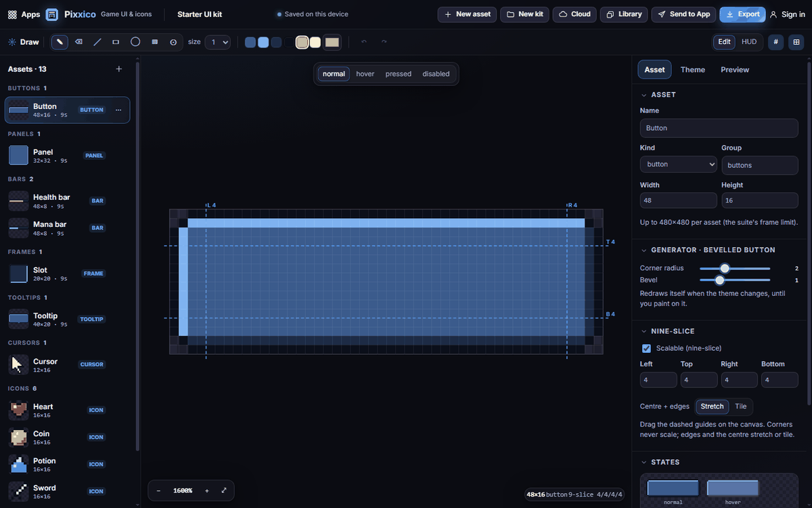Click the Export button
The height and width of the screenshot is (508, 812).
(x=742, y=14)
